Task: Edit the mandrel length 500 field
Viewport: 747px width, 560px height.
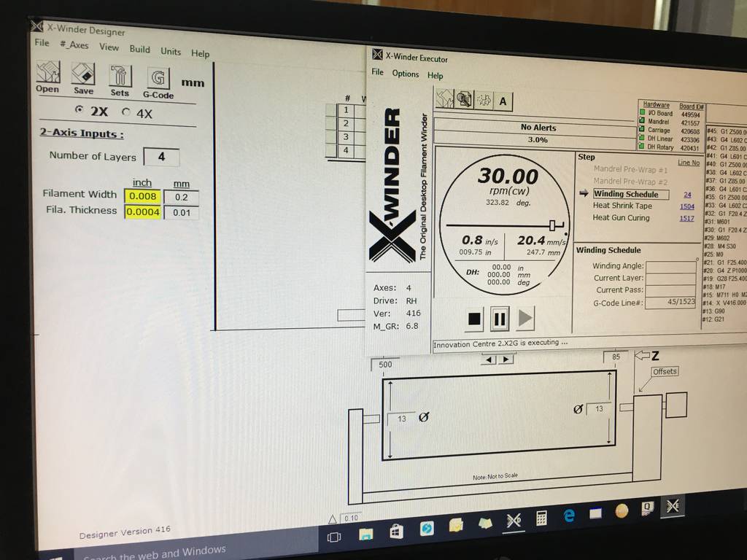Action: 386,365
